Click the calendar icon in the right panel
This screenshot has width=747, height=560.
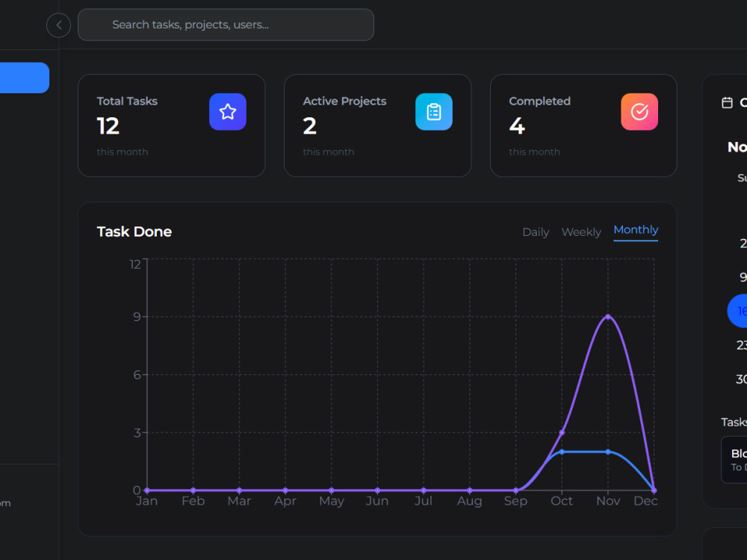[727, 102]
